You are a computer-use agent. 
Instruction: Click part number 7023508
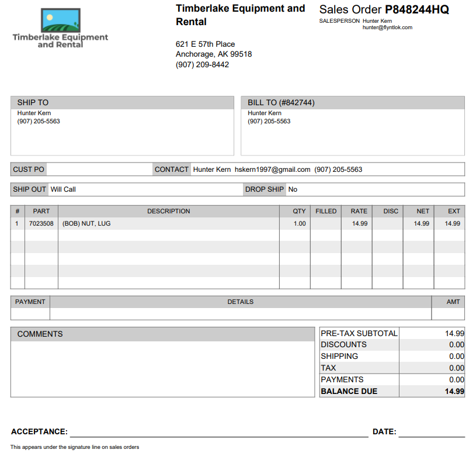tap(41, 224)
